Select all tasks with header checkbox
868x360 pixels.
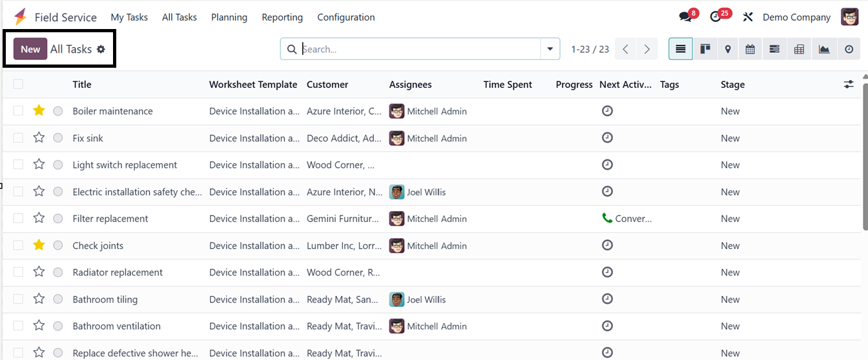click(x=18, y=84)
